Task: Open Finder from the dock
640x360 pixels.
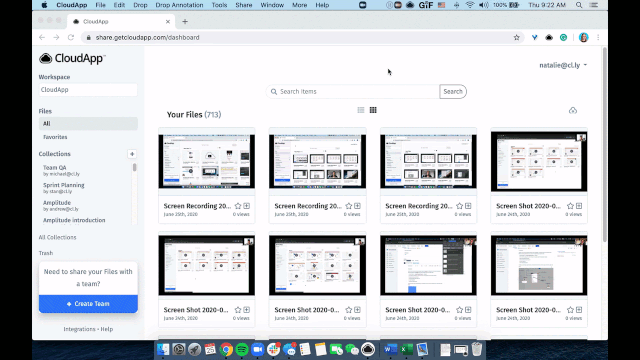Action: [x=163, y=349]
